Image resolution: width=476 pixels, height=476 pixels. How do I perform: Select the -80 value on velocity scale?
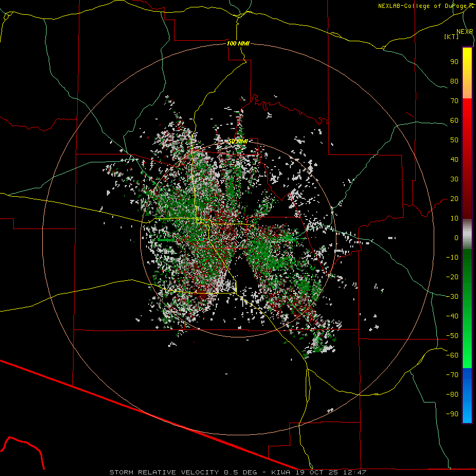click(452, 395)
